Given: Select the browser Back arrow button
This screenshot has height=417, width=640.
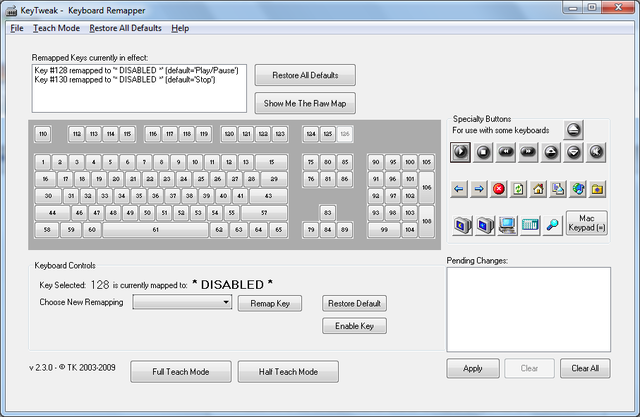Looking at the screenshot, I should click(x=459, y=189).
